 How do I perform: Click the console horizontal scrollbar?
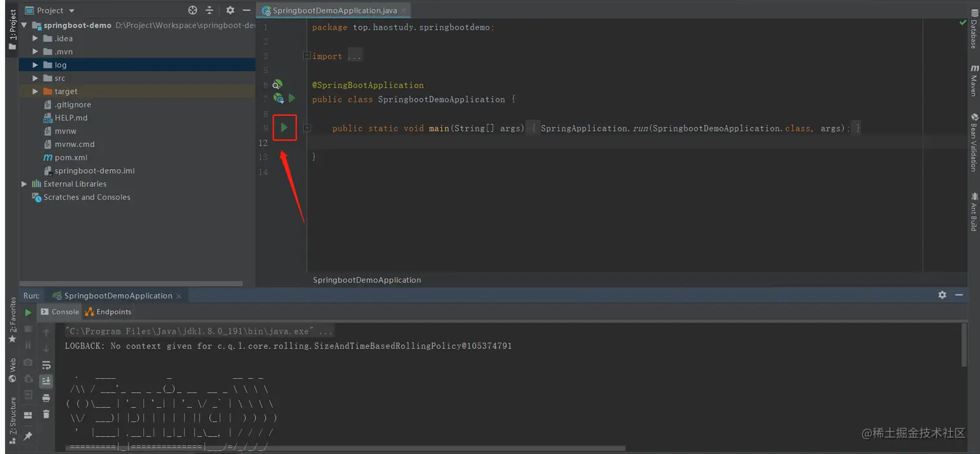tap(345, 448)
